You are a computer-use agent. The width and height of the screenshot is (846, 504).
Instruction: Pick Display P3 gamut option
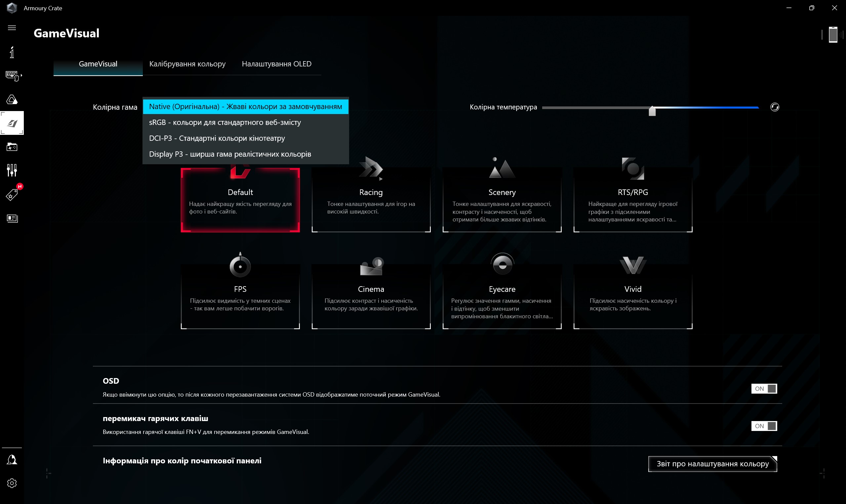click(x=230, y=154)
